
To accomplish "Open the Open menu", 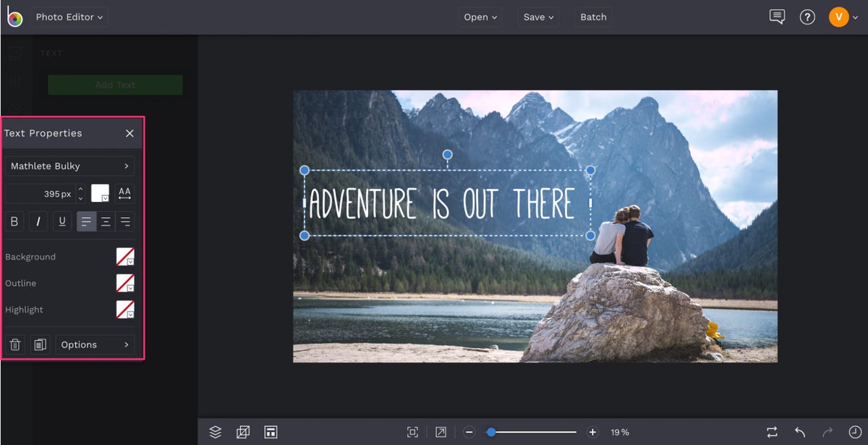I will (480, 17).
